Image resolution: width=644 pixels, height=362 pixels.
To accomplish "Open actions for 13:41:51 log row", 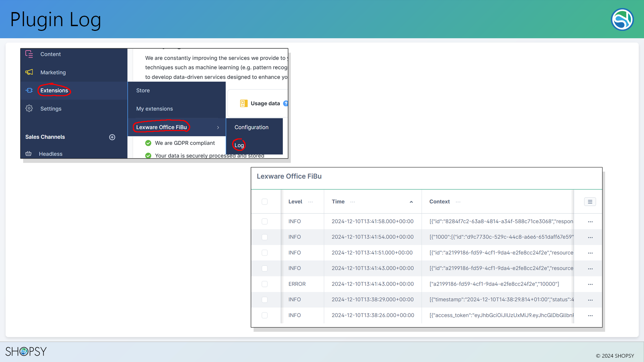I will (x=590, y=253).
